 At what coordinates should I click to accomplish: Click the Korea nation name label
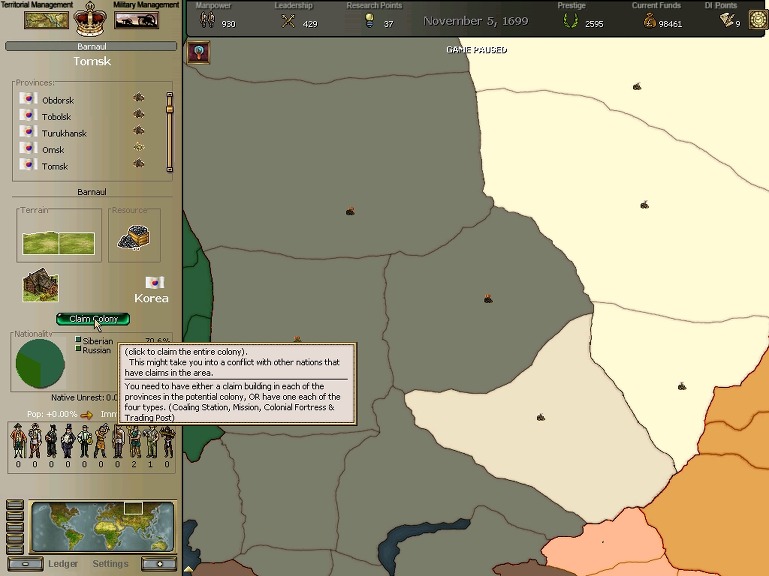click(x=151, y=298)
